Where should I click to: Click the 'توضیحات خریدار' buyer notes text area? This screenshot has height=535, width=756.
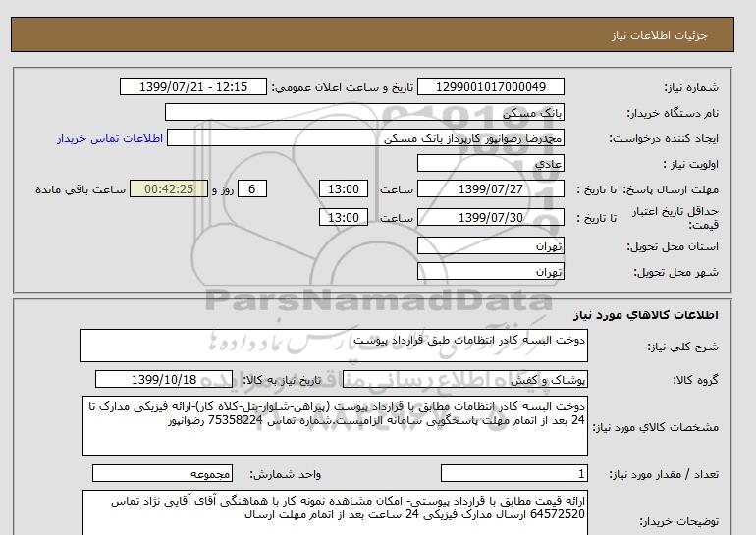(x=334, y=512)
